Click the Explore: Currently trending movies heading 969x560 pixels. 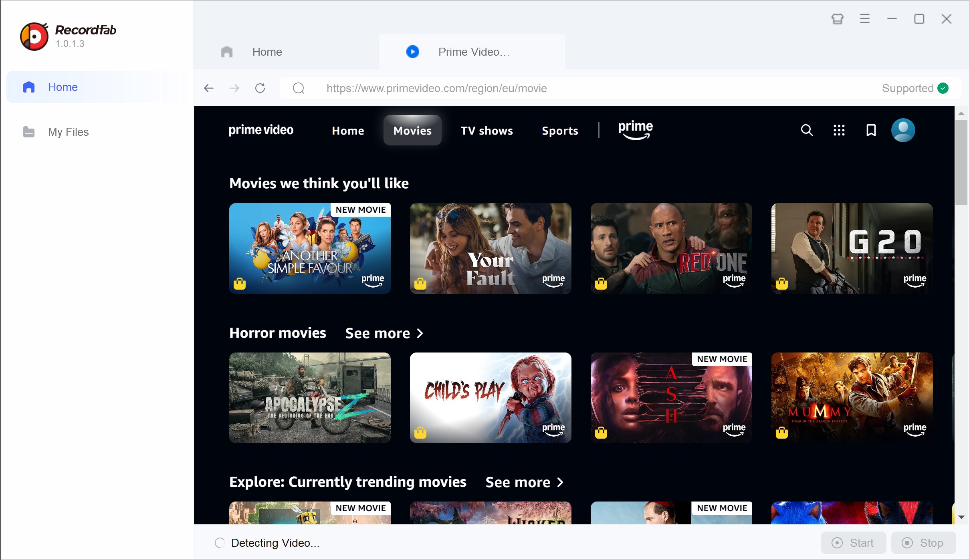pyautogui.click(x=348, y=482)
